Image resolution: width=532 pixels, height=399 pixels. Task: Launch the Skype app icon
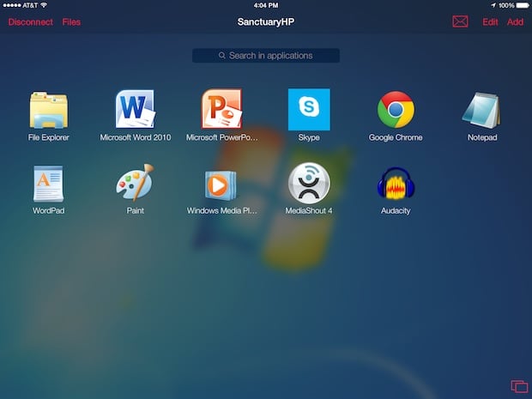click(x=309, y=109)
